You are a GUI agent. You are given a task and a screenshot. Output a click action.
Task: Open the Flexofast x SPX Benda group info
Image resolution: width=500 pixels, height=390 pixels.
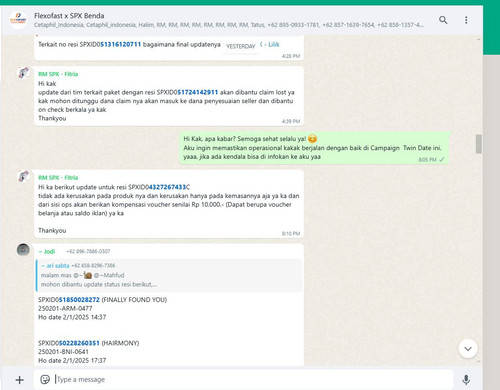pos(69,16)
